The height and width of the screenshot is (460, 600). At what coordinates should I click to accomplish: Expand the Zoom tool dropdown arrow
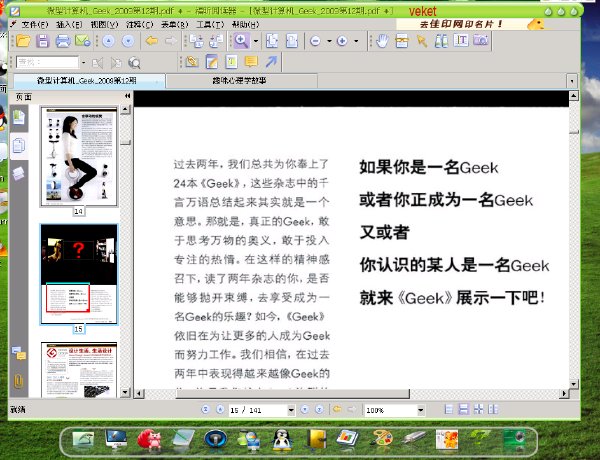pos(256,41)
